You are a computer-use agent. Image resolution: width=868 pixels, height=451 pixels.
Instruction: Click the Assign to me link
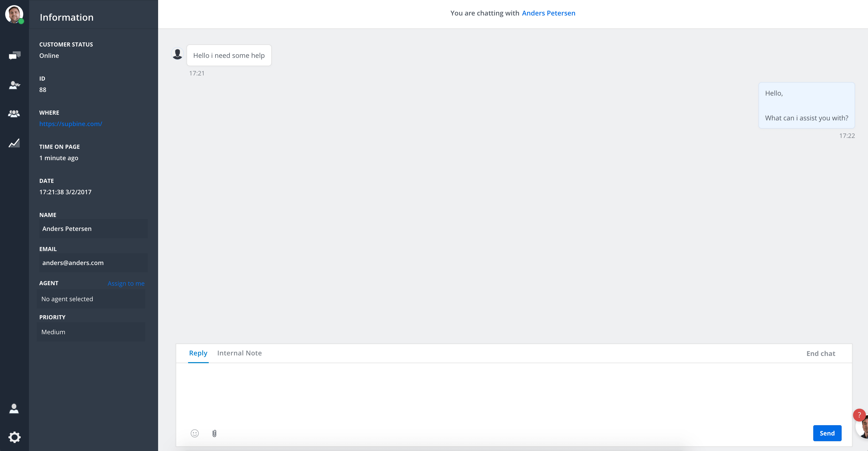126,283
